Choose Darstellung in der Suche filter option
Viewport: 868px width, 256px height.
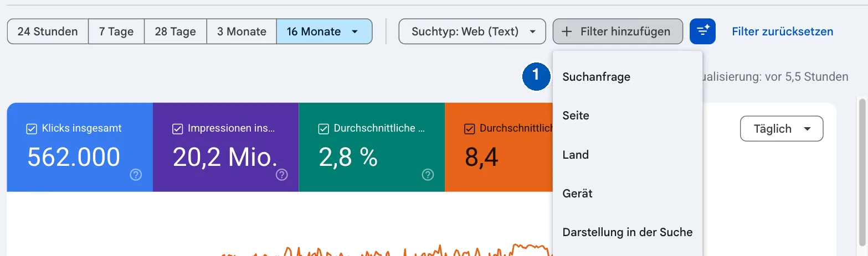coord(628,232)
